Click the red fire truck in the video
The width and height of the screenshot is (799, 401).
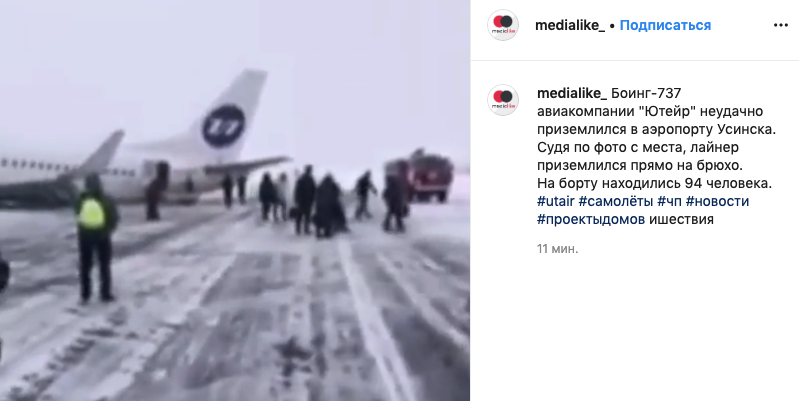(x=421, y=174)
